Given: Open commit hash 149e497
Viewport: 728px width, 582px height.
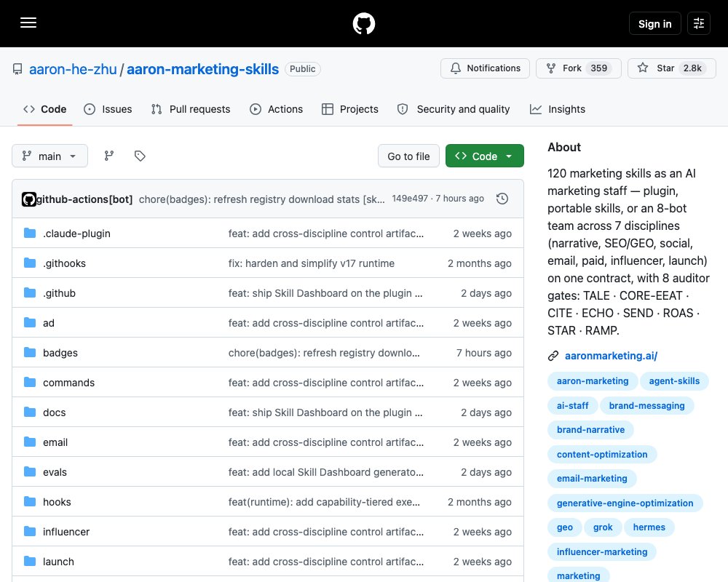Looking at the screenshot, I should pos(410,198).
